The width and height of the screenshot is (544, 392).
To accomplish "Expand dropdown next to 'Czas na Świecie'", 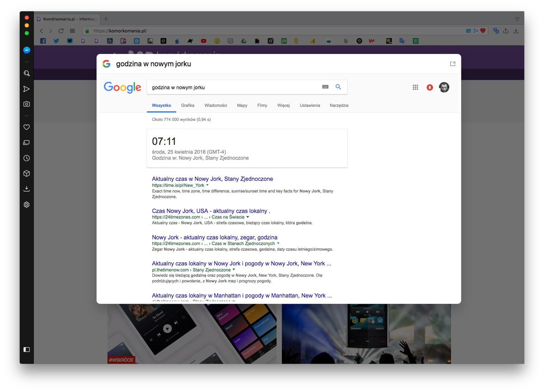I will pos(247,217).
